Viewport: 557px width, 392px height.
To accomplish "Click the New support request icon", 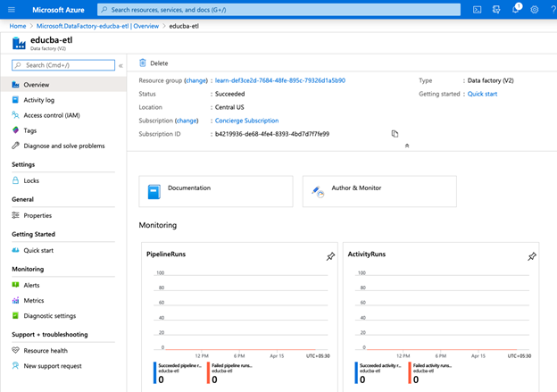I will (15, 366).
